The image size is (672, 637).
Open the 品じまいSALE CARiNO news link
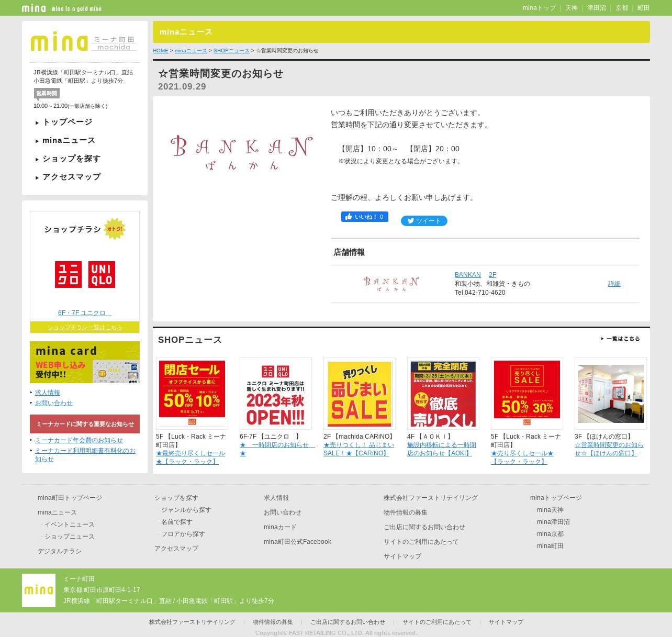(x=359, y=449)
